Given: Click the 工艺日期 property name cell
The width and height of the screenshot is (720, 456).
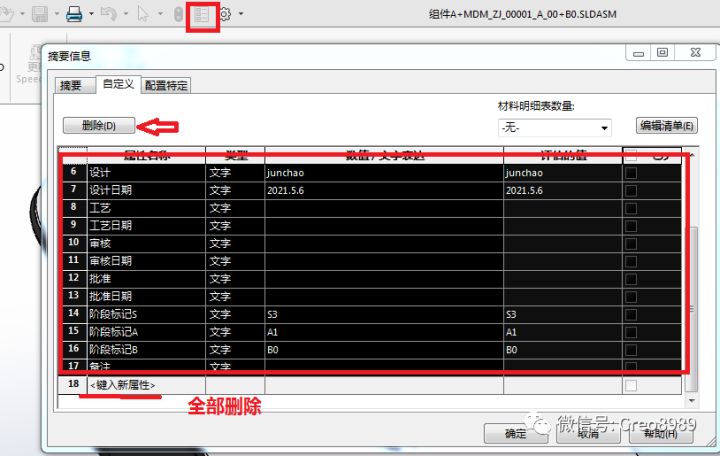Looking at the screenshot, I should click(x=146, y=225).
